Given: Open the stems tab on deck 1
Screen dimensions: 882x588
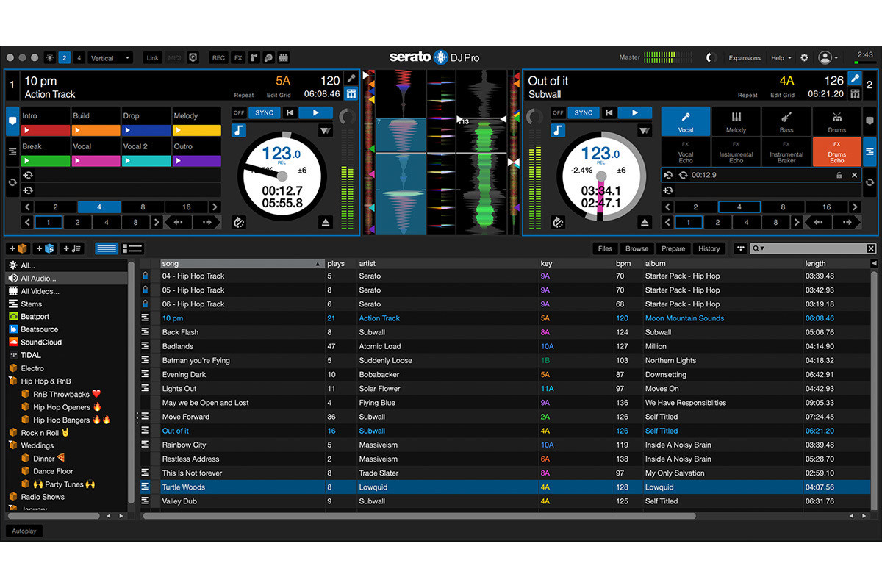Looking at the screenshot, I should pos(12,151).
